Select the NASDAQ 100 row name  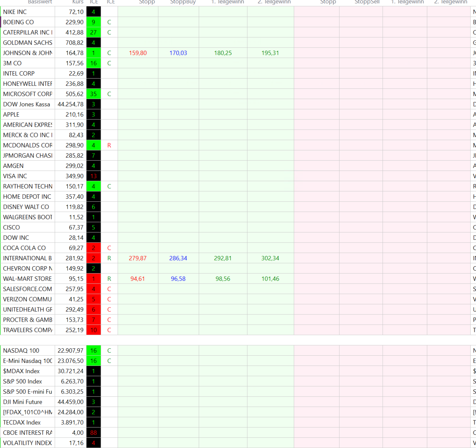point(21,350)
